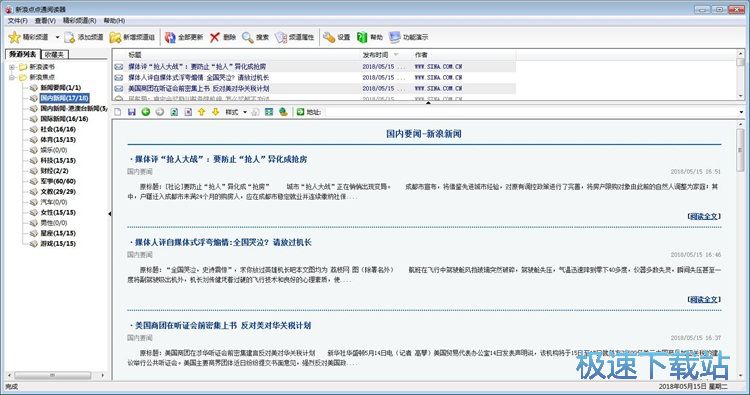Open the 精彩频道 dropdown arrow
The height and width of the screenshot is (395, 750).
[x=57, y=37]
